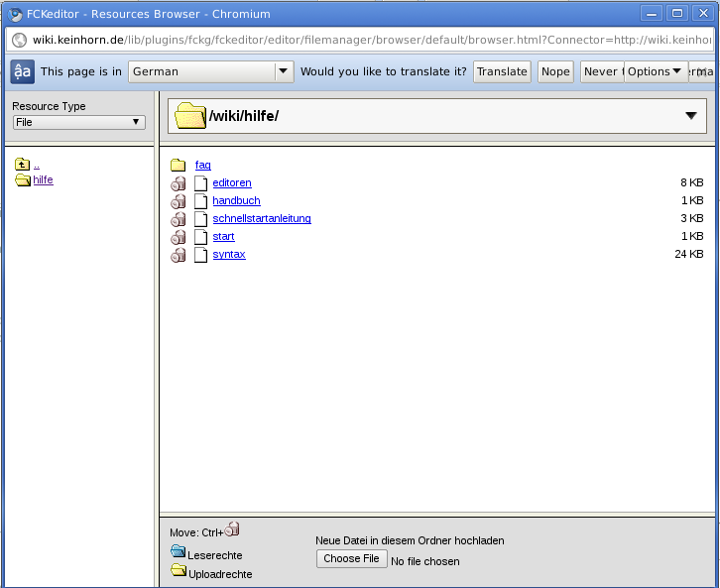Click the trash icon next to Move: Ctrl+
720x588 pixels.
(x=232, y=529)
